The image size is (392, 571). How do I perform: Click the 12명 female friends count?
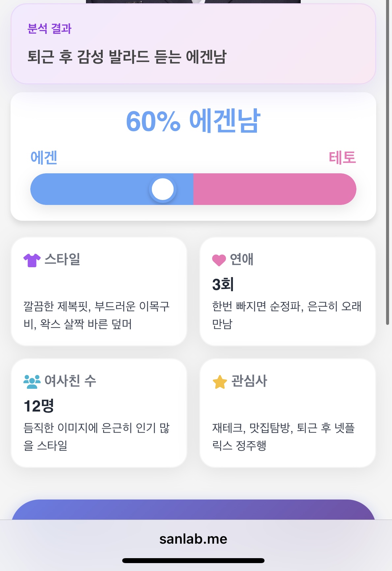click(39, 406)
